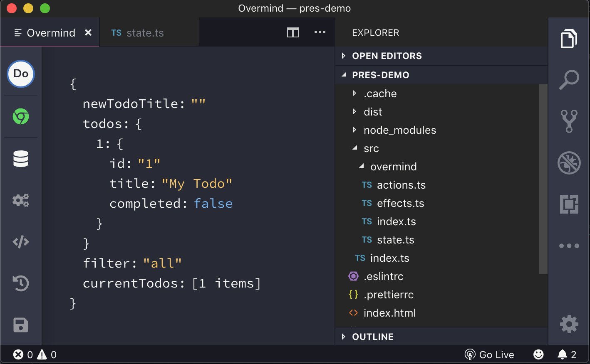590x364 pixels.
Task: Expand the node_modules folder
Action: click(437, 130)
